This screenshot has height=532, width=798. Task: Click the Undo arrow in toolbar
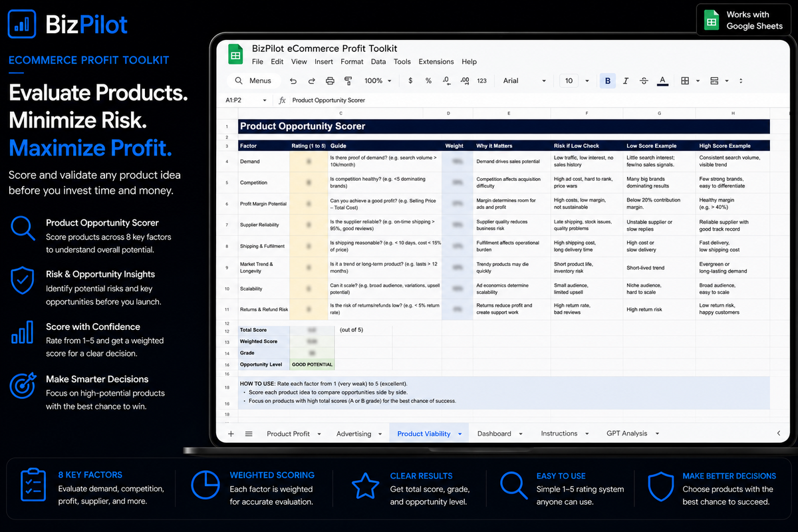coord(293,81)
